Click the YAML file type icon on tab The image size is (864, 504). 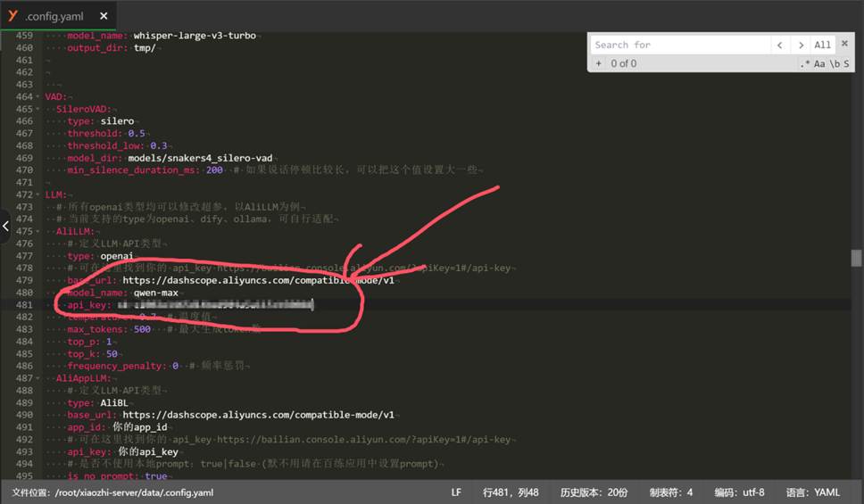tap(12, 14)
